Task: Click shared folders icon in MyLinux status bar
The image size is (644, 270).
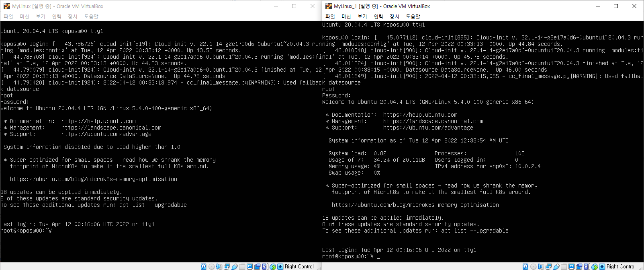Action: pyautogui.click(x=242, y=266)
